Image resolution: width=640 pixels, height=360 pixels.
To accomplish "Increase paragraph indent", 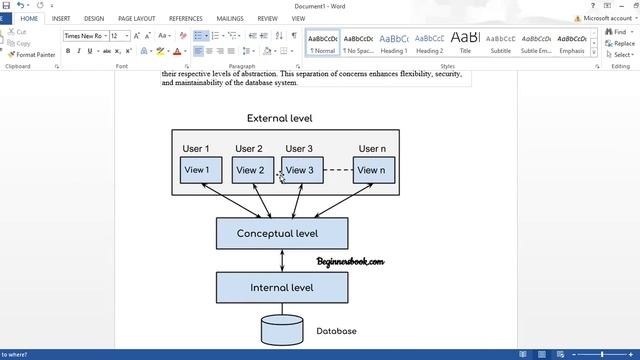I will (264, 36).
